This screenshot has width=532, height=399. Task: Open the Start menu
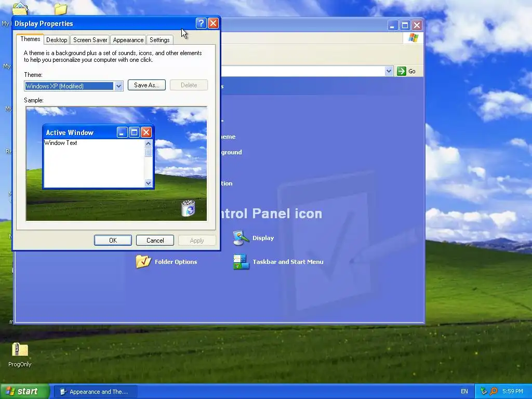(25, 391)
